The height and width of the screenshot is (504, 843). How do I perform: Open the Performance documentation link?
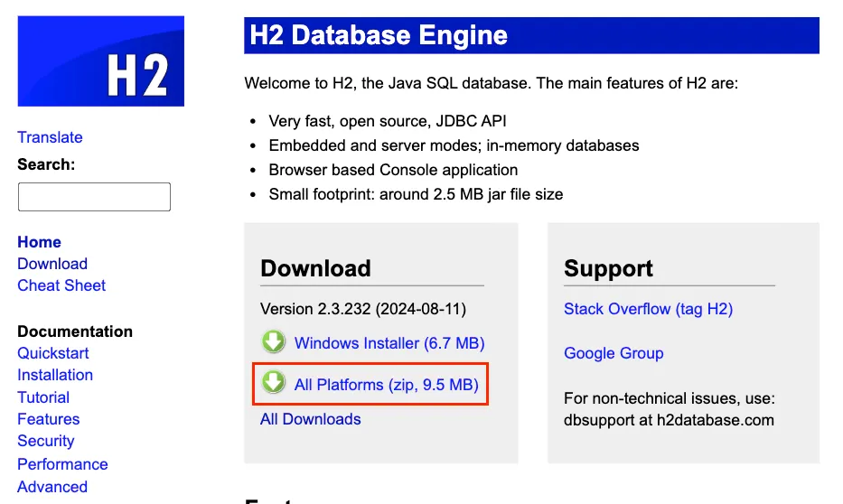click(62, 463)
